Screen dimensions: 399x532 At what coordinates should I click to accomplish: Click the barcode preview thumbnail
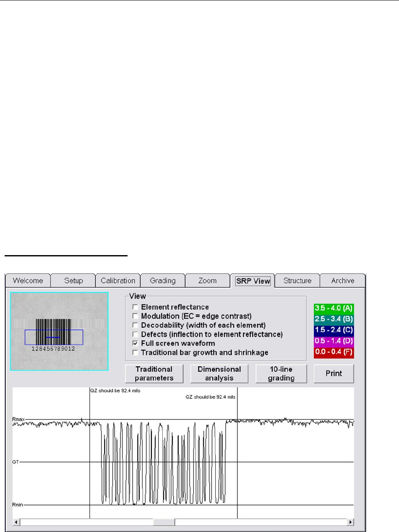(x=59, y=331)
